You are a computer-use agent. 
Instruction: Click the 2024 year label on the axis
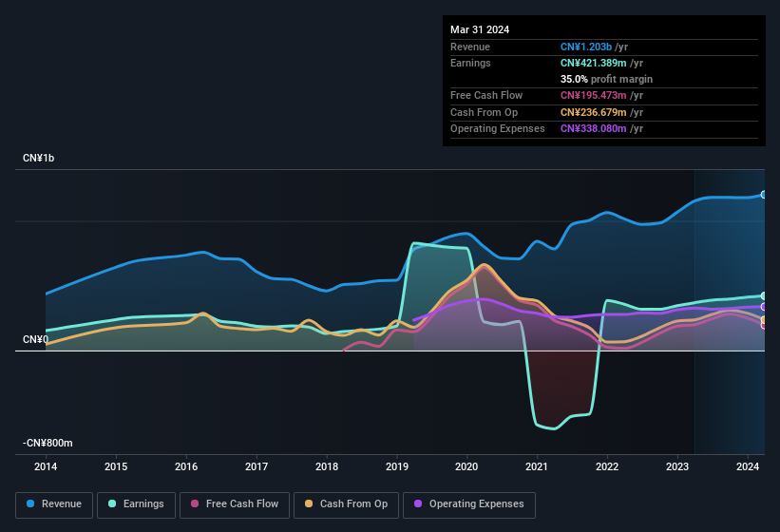tap(748, 466)
